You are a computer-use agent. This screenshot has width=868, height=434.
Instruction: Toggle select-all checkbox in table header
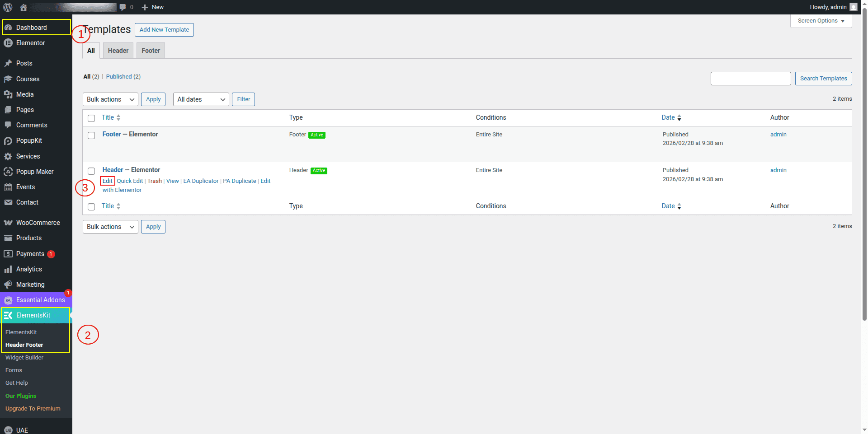(91, 118)
